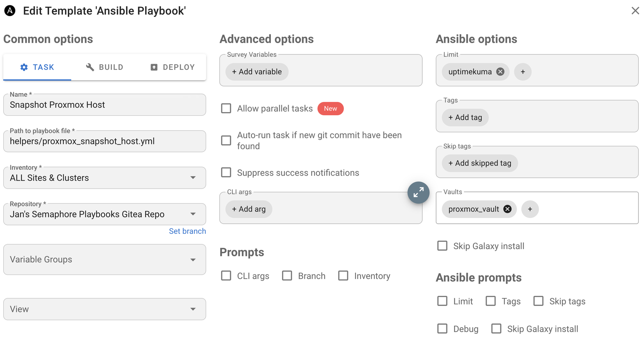This screenshot has width=644, height=339.
Task: Select the TASK tab
Action: click(37, 67)
